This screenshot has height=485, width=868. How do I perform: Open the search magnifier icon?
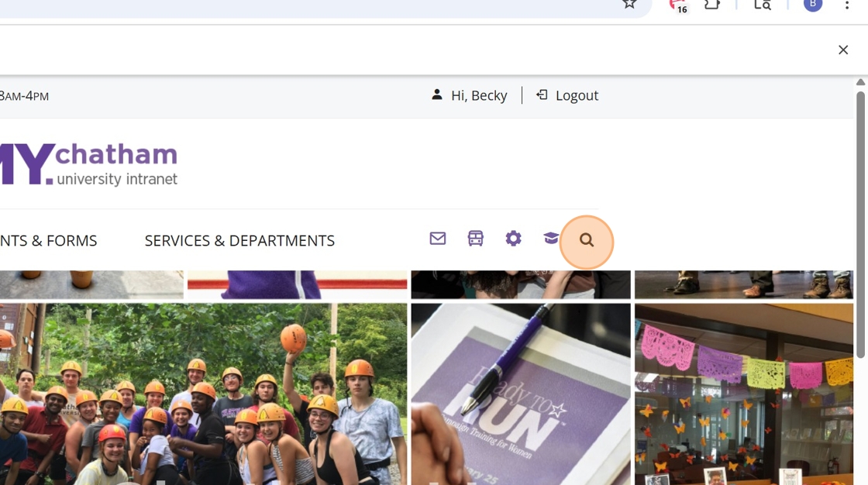click(586, 240)
